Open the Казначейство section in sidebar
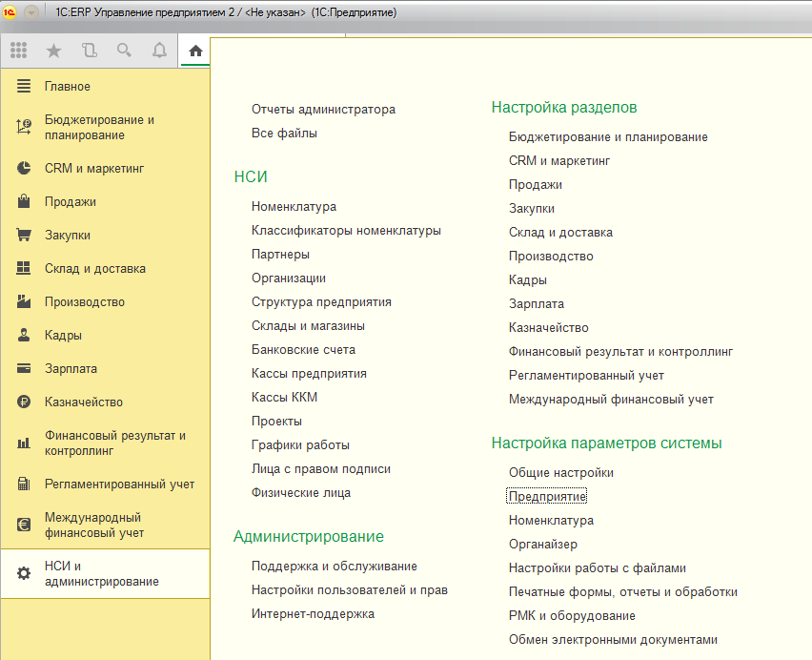The width and height of the screenshot is (812, 660). tap(83, 402)
